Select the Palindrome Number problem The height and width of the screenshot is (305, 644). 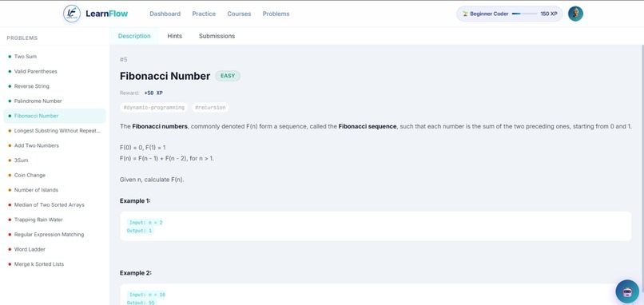[54, 101]
